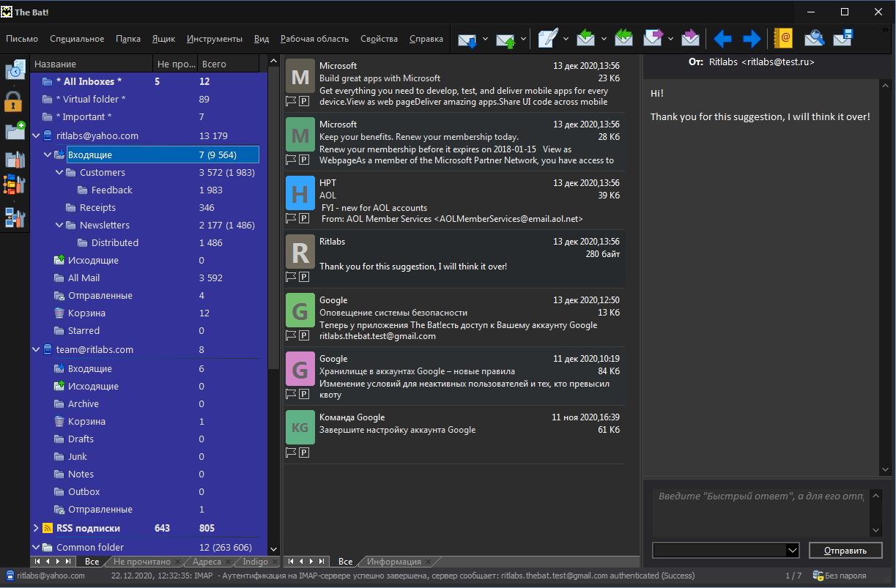The width and height of the screenshot is (896, 588).
Task: Open the Письмо menu
Action: (x=22, y=39)
